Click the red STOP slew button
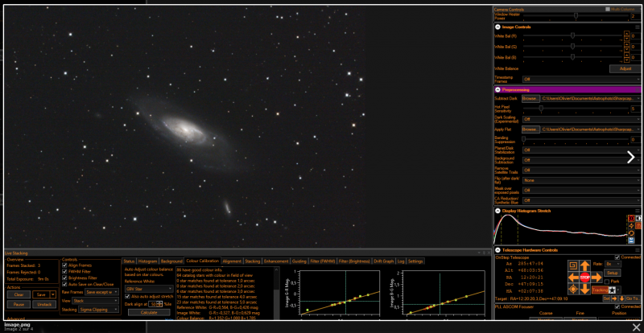The height and width of the screenshot is (333, 644). 585,277
